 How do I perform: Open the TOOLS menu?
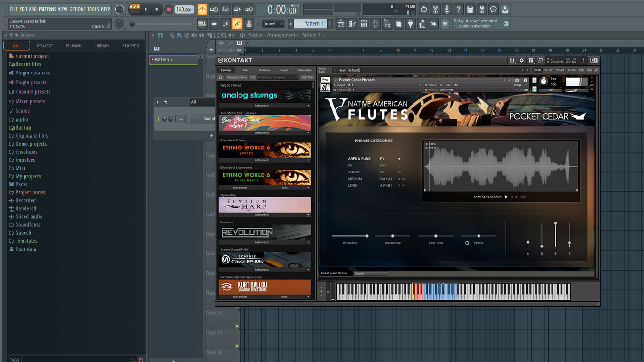[x=93, y=9]
